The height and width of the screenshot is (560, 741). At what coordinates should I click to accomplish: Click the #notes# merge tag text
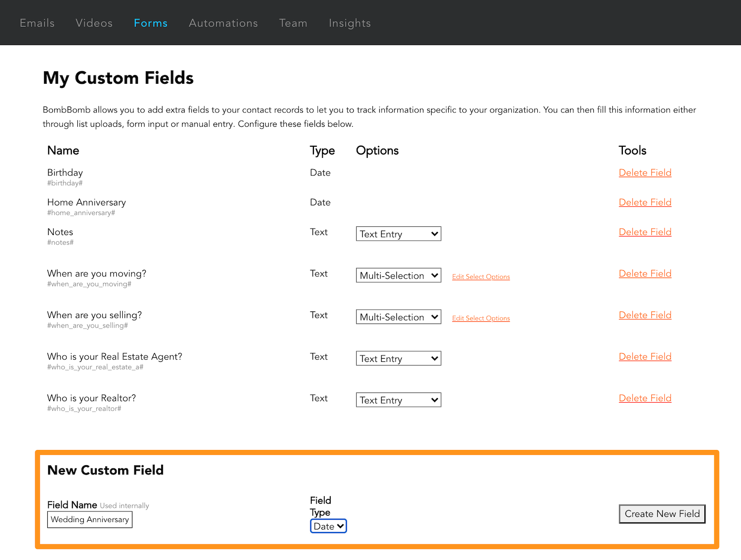60,243
